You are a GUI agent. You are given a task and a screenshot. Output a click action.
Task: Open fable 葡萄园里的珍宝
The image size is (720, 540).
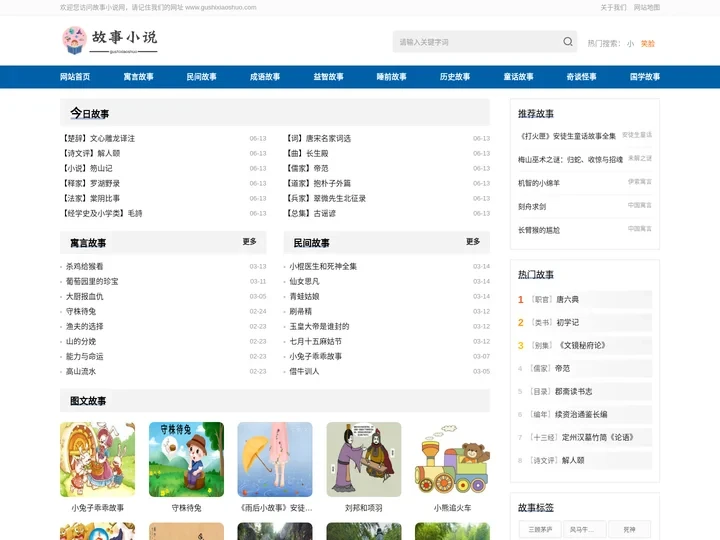tap(92, 281)
